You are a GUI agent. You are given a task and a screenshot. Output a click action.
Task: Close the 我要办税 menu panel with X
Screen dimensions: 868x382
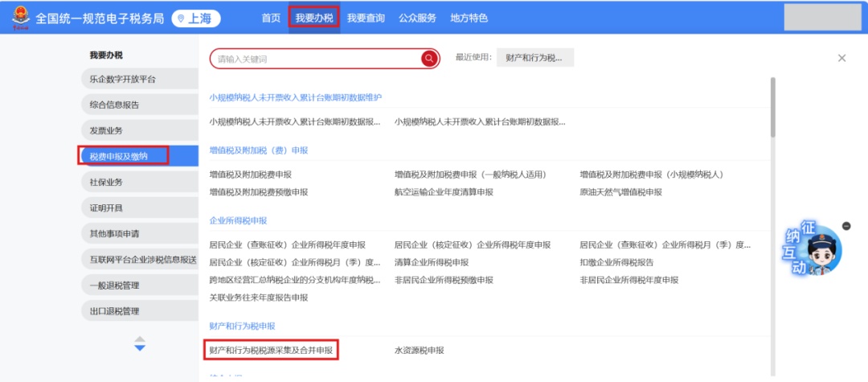pyautogui.click(x=841, y=58)
